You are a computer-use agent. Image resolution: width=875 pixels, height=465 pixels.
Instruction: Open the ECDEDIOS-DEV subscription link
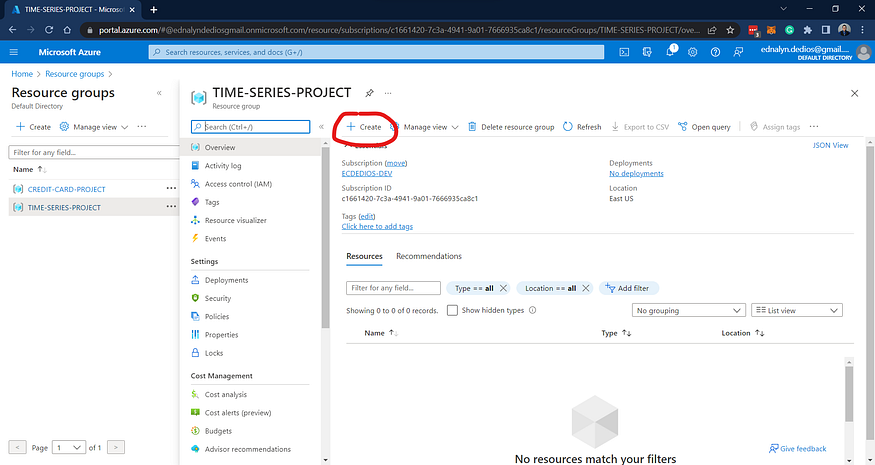[x=367, y=174]
